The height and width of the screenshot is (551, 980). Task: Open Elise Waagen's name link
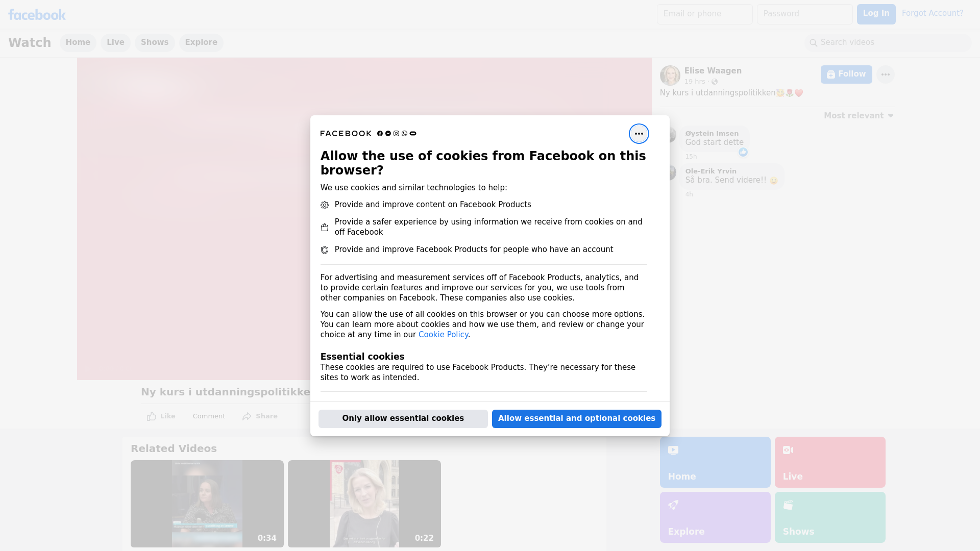coord(713,71)
